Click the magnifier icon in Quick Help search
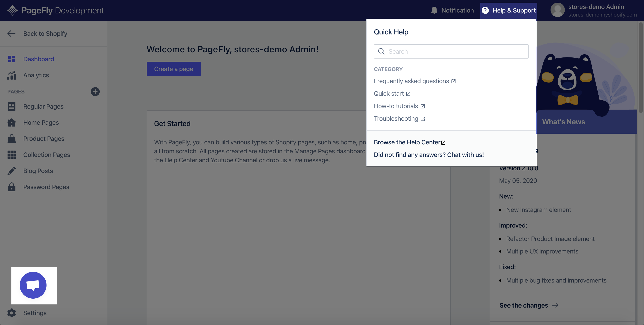The image size is (644, 325). (x=381, y=51)
